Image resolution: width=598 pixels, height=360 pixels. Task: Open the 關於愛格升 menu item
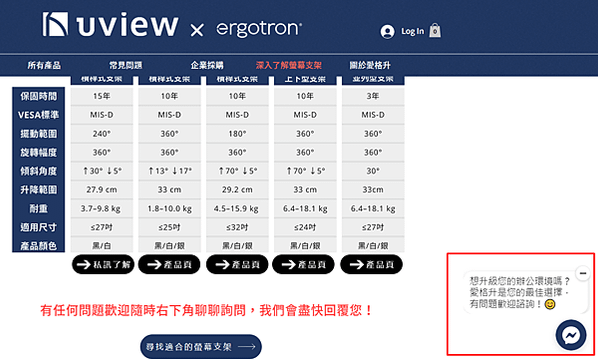coord(370,65)
